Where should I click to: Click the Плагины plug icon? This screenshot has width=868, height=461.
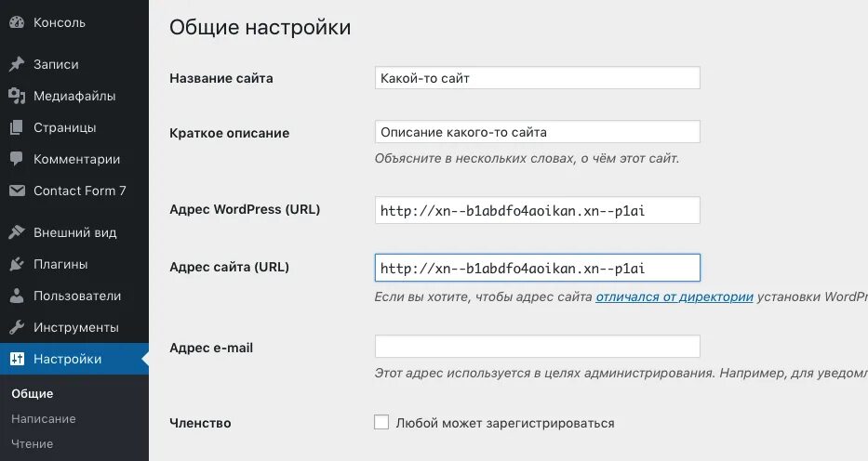click(17, 264)
